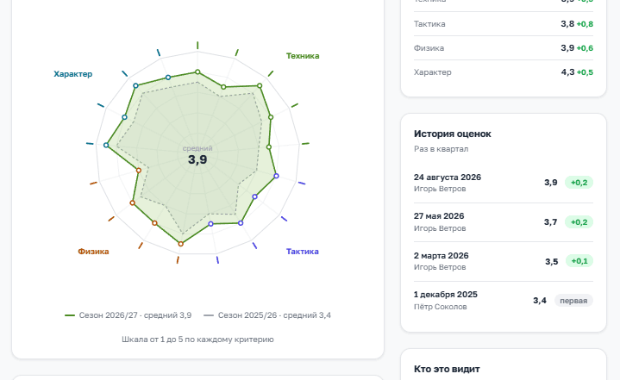The height and width of the screenshot is (380, 620).
Task: Click the +0,2 badge for 24 августа 2026
Action: pos(579,182)
